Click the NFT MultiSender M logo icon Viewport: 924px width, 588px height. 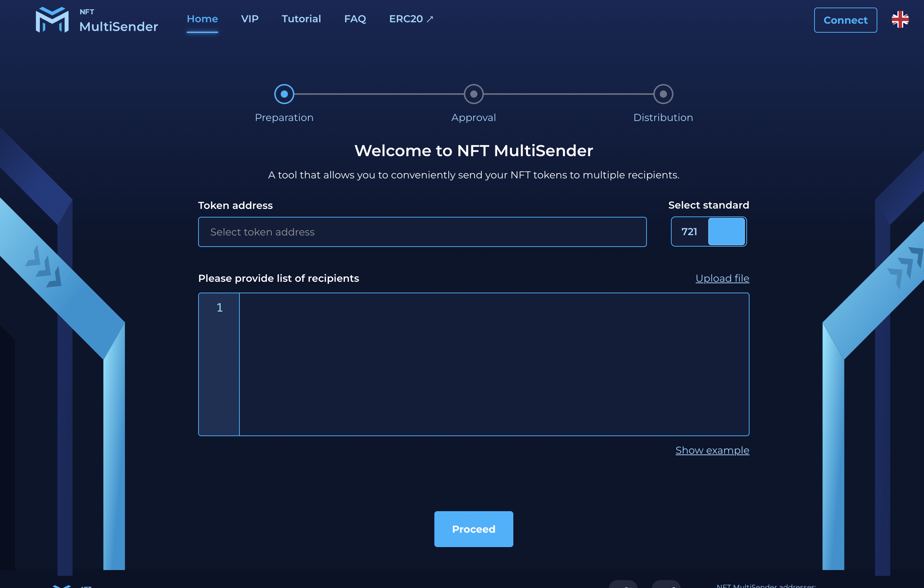tap(52, 20)
